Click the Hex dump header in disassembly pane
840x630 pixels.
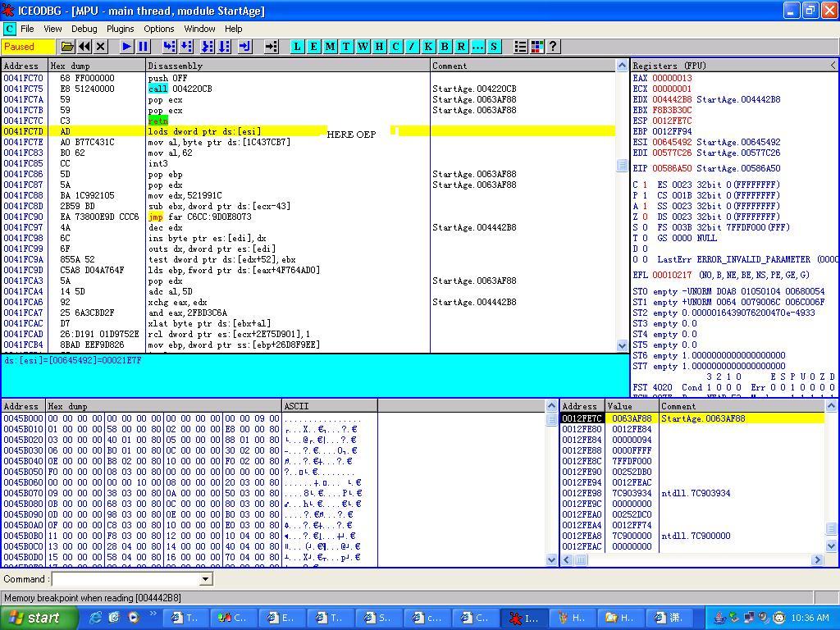coord(97,66)
